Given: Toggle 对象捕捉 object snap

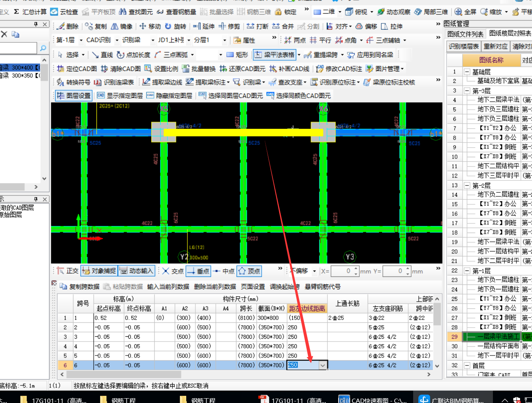Looking at the screenshot, I should [99, 271].
